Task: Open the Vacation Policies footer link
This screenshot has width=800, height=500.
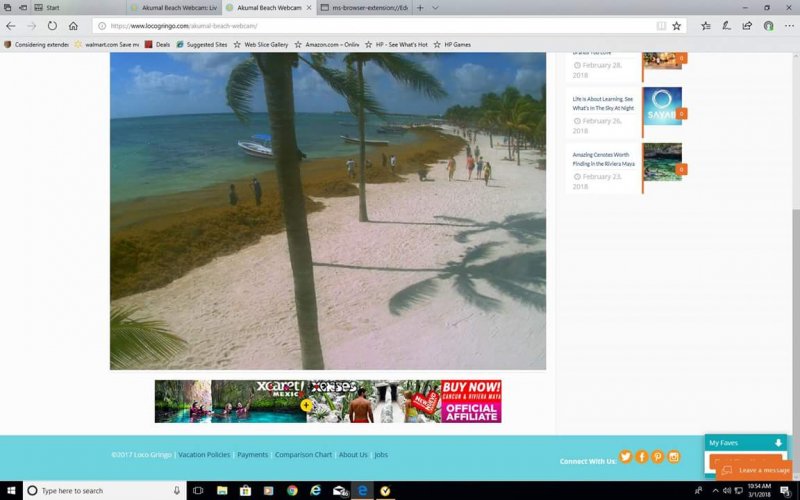Action: pos(203,455)
